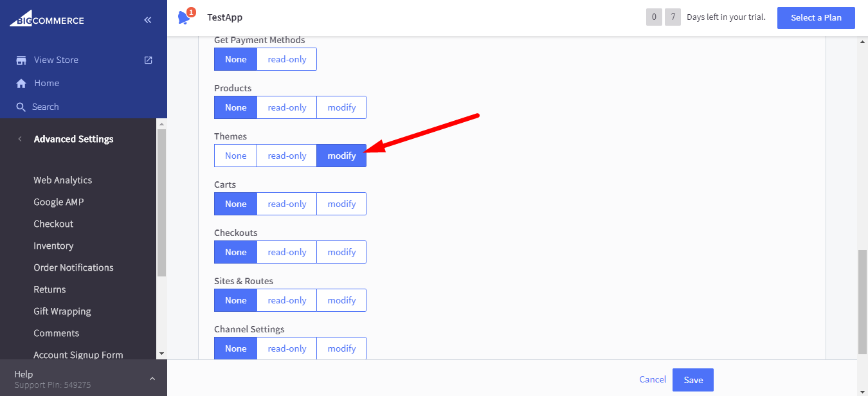Click the Select a Plan button
868x396 pixels.
815,18
